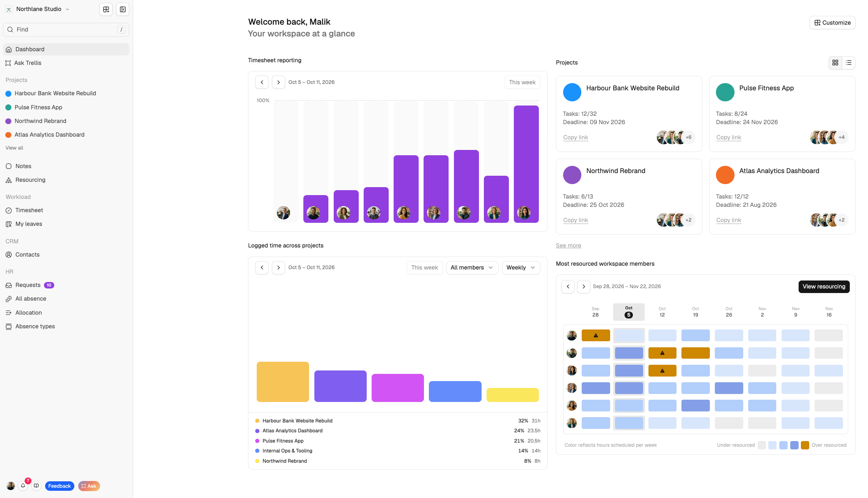Open Ask Trellis in the sidebar
The width and height of the screenshot is (868, 498).
[x=66, y=63]
